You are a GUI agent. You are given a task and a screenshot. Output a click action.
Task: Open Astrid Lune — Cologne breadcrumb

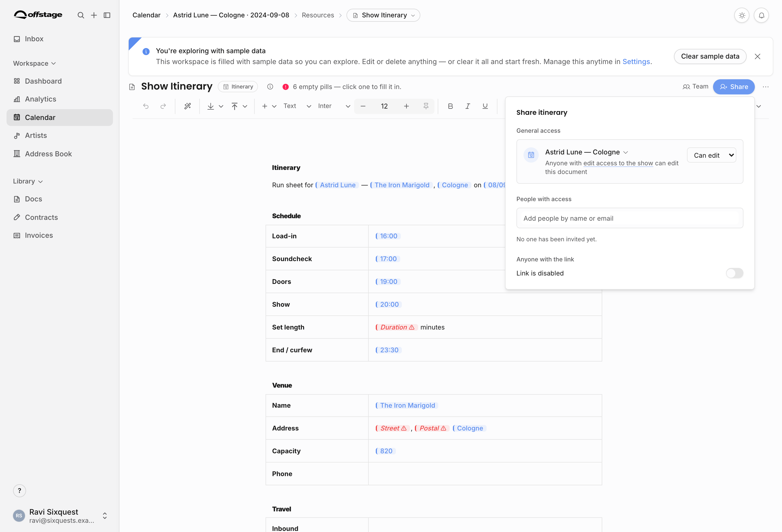[x=231, y=15]
